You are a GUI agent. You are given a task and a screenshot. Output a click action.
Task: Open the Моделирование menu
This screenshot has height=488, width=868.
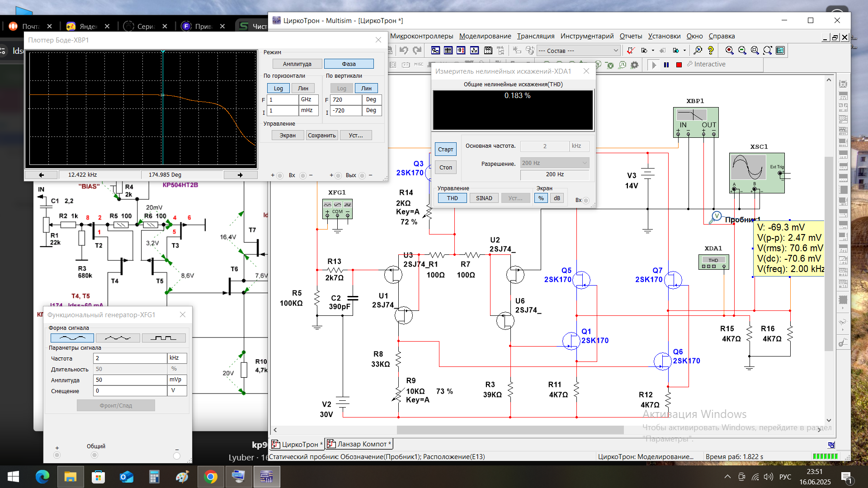pos(485,36)
